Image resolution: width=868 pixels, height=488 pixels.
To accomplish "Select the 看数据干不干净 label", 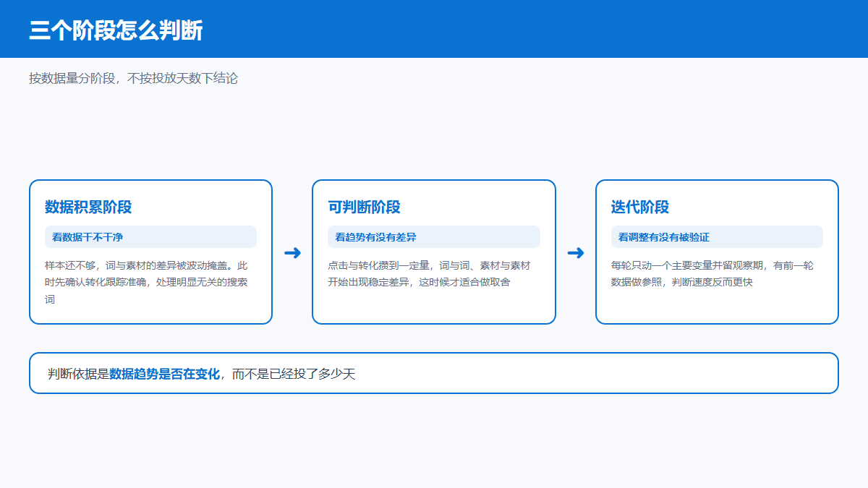I will 150,237.
